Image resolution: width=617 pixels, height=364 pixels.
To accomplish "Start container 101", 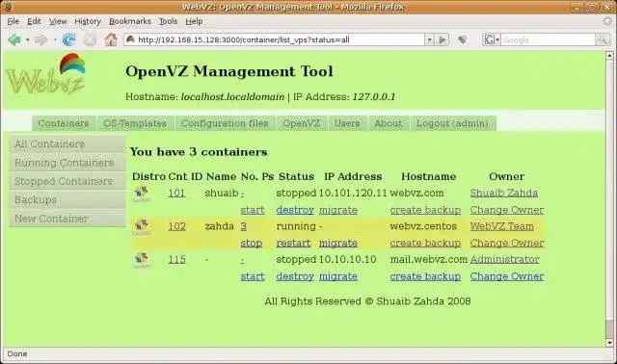I will coord(253,210).
